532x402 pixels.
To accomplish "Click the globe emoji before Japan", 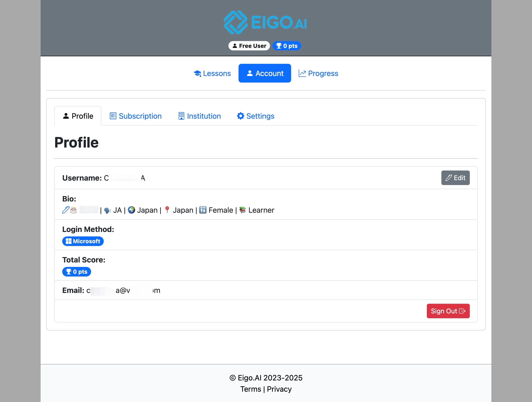I will click(x=131, y=210).
